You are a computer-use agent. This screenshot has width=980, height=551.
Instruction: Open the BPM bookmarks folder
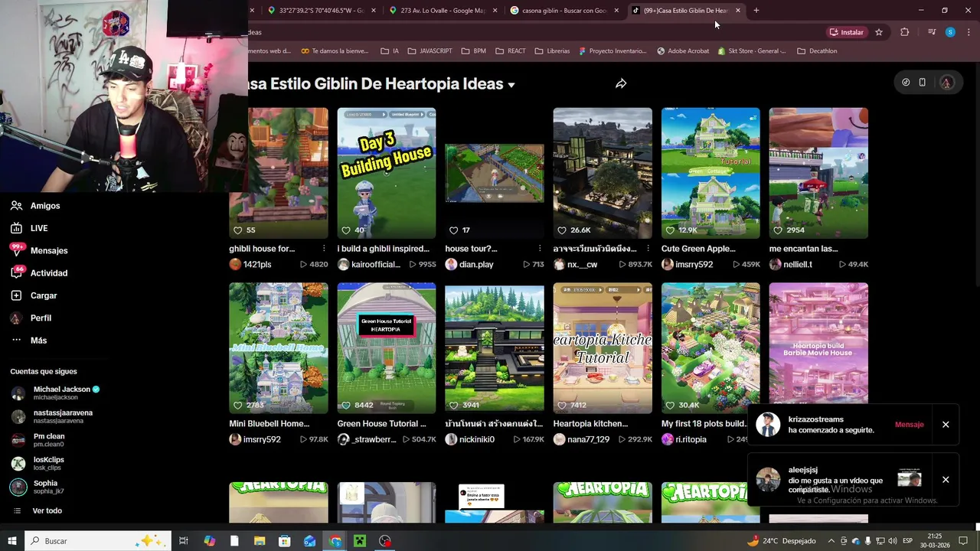click(473, 51)
